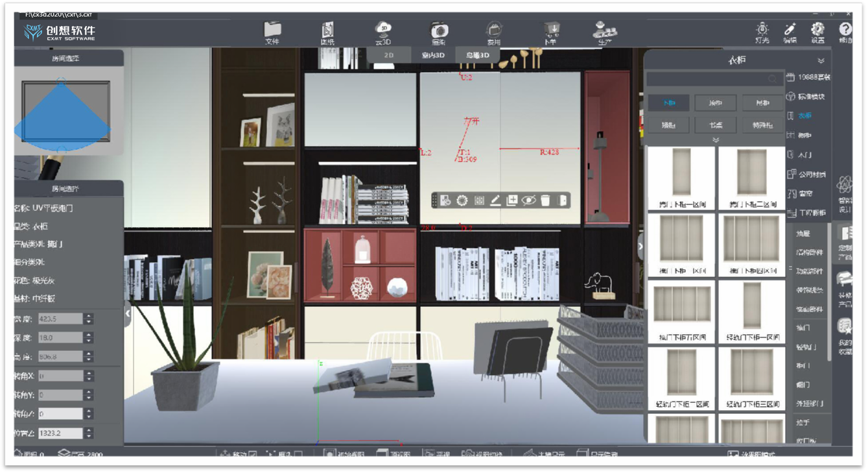Select 轻轨门下柜一区间 cabinet thumbnail
The width and height of the screenshot is (868, 473).
[x=751, y=311]
